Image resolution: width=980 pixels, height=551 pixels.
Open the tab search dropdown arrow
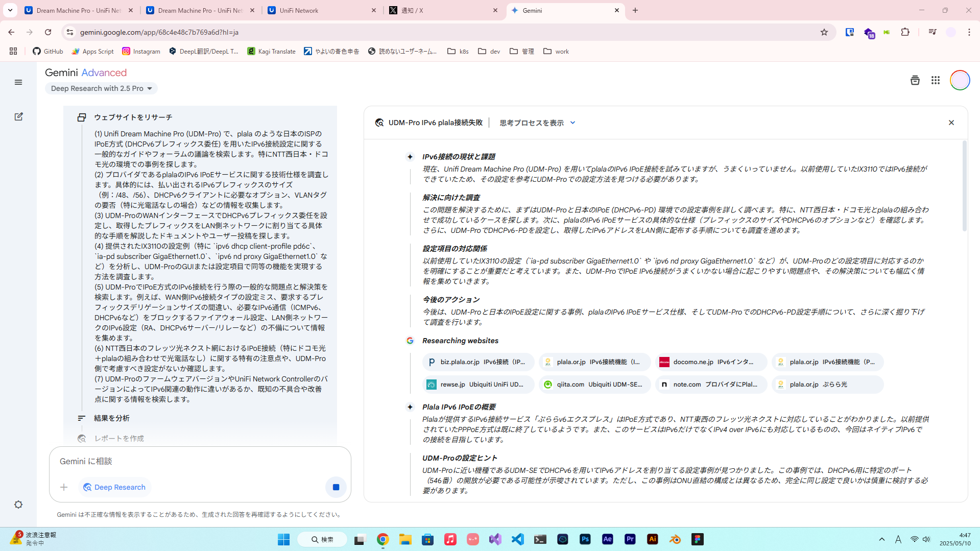[10, 10]
